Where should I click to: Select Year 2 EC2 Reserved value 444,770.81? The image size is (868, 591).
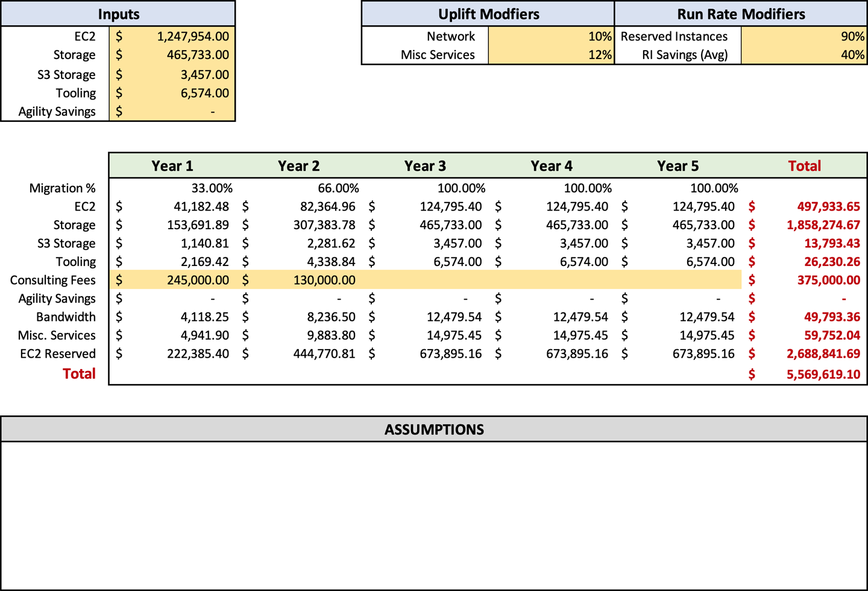tap(324, 353)
